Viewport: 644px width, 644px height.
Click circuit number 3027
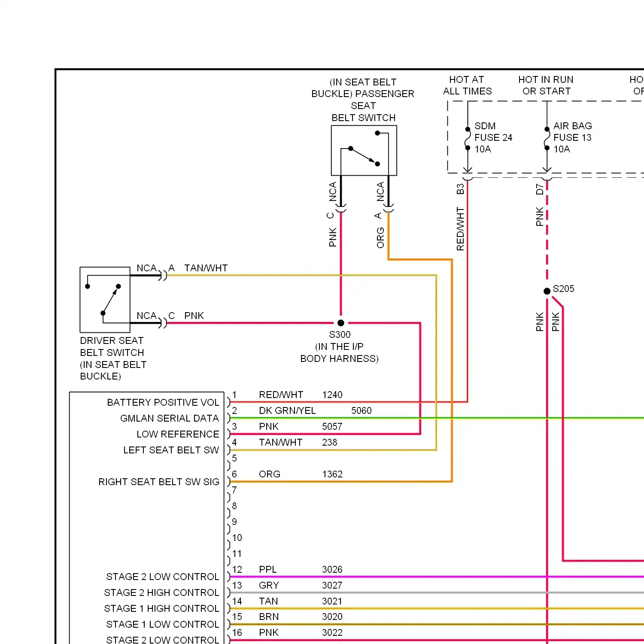click(x=332, y=586)
